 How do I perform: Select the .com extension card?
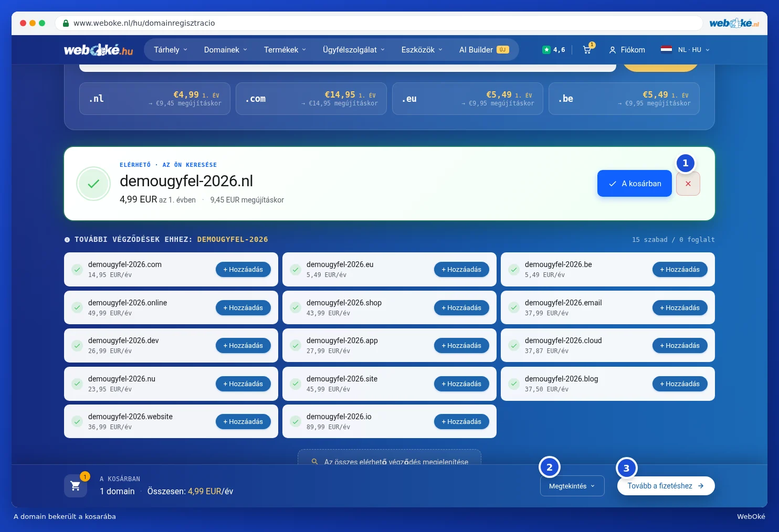click(311, 99)
